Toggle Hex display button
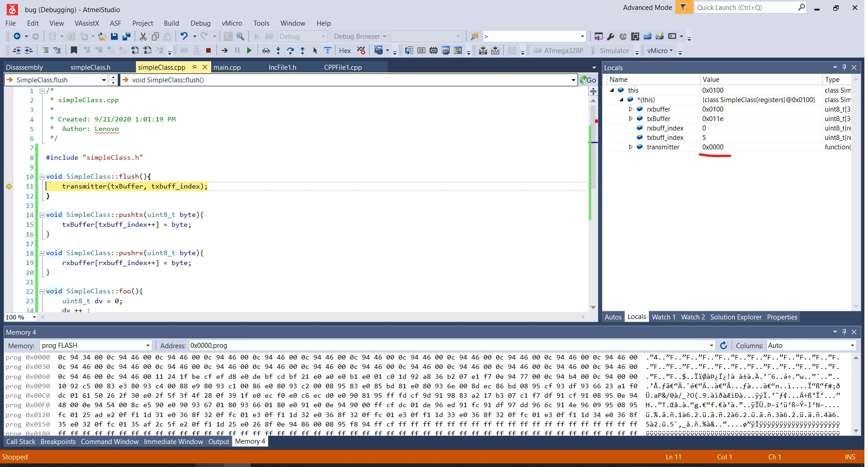This screenshot has width=868, height=467. 345,50
